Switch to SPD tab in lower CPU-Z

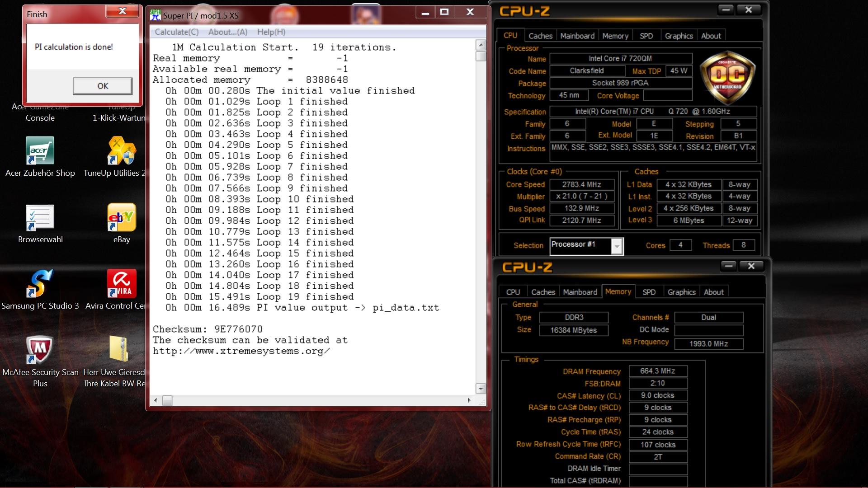(x=649, y=292)
